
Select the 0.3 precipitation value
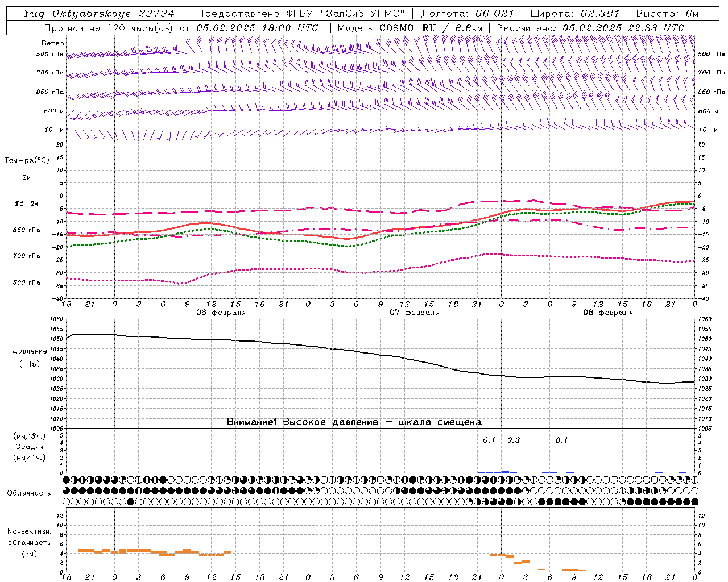coord(514,440)
